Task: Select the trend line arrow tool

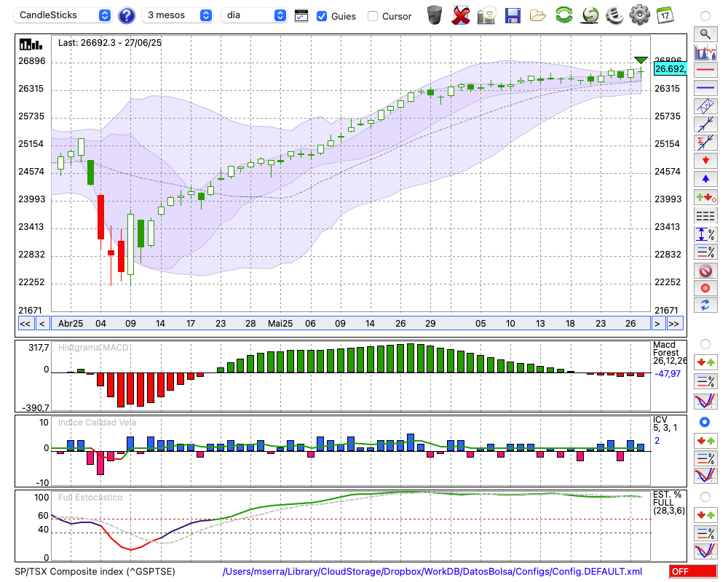Action: (705, 124)
